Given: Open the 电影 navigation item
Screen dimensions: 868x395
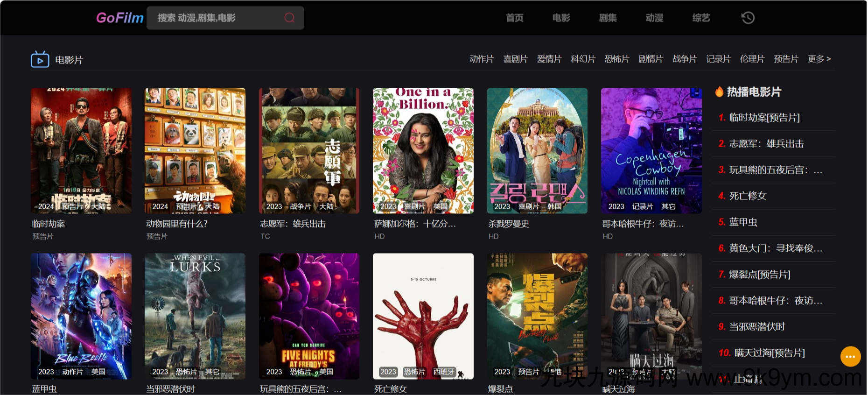Looking at the screenshot, I should tap(561, 18).
